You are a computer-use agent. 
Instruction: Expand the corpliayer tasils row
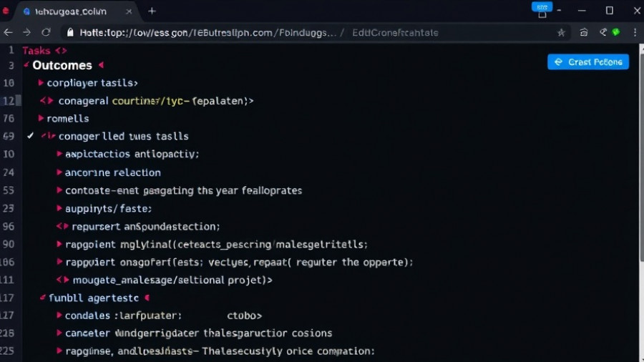pos(41,83)
